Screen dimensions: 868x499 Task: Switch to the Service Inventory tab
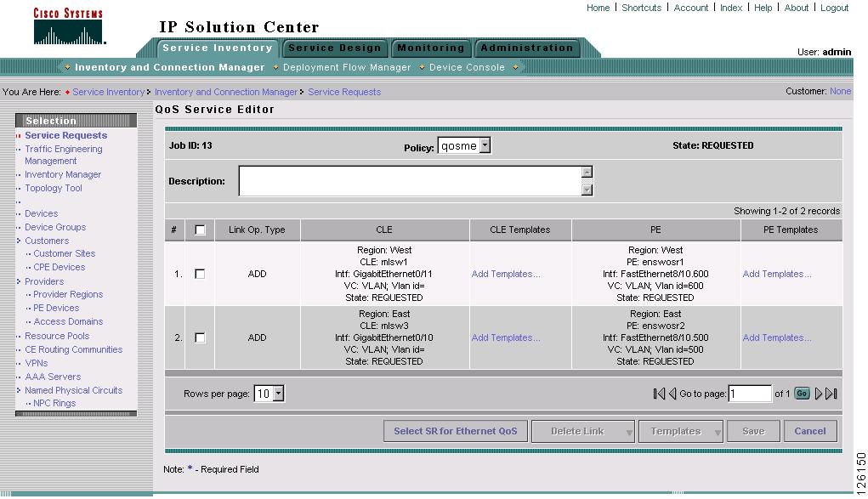point(218,48)
